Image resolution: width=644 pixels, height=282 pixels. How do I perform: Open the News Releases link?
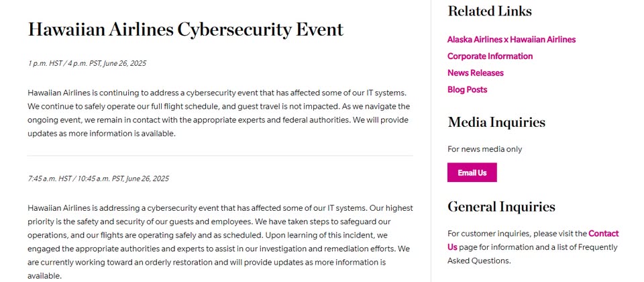(475, 73)
